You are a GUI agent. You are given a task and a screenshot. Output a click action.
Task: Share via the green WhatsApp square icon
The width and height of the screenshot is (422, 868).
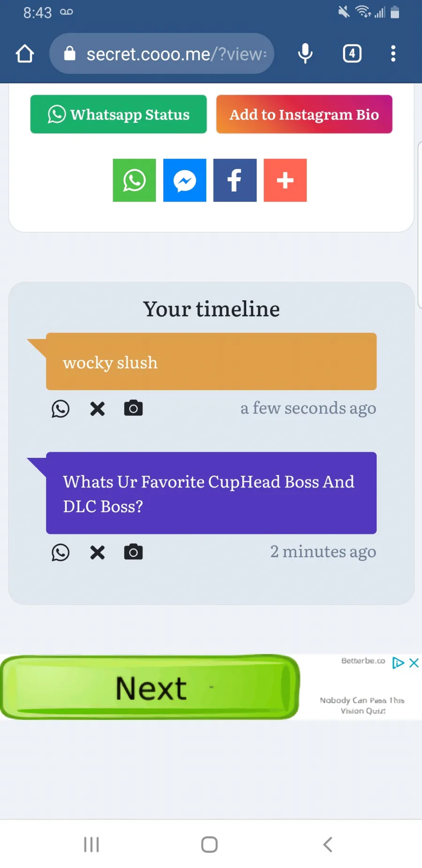(x=134, y=180)
